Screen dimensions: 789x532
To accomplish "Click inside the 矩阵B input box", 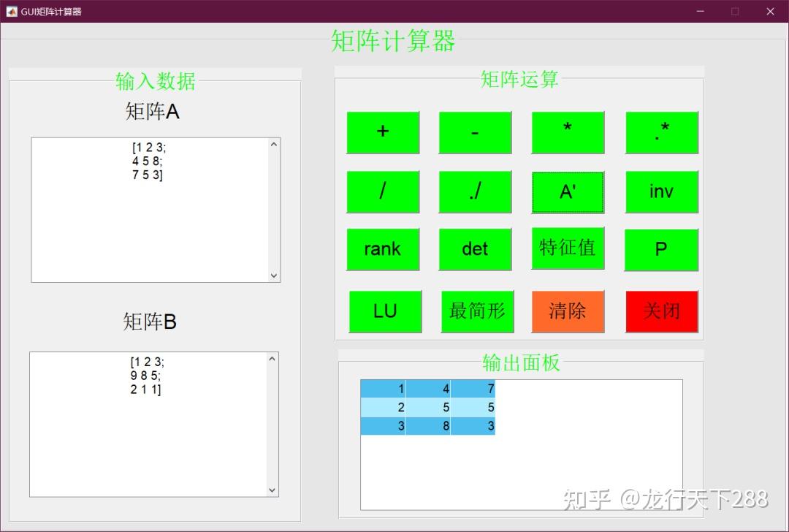I will [x=148, y=425].
